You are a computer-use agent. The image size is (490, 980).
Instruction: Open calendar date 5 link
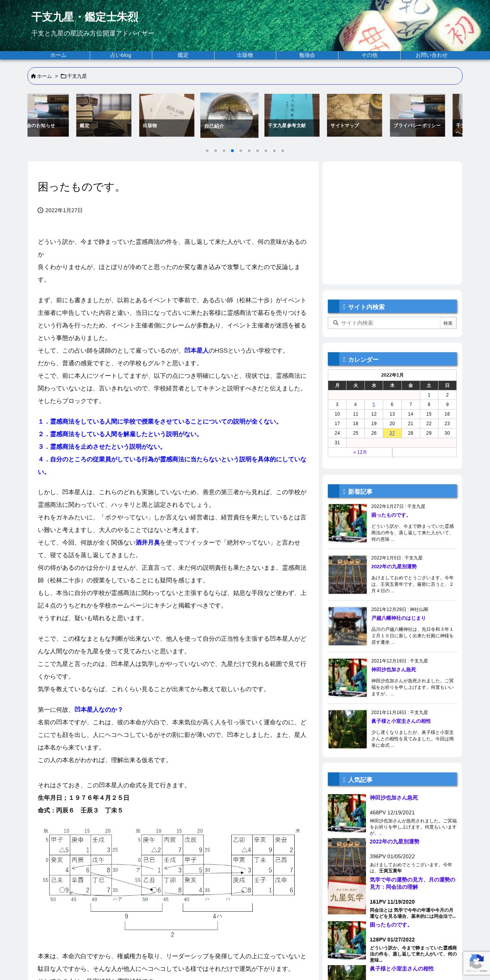pos(374,405)
